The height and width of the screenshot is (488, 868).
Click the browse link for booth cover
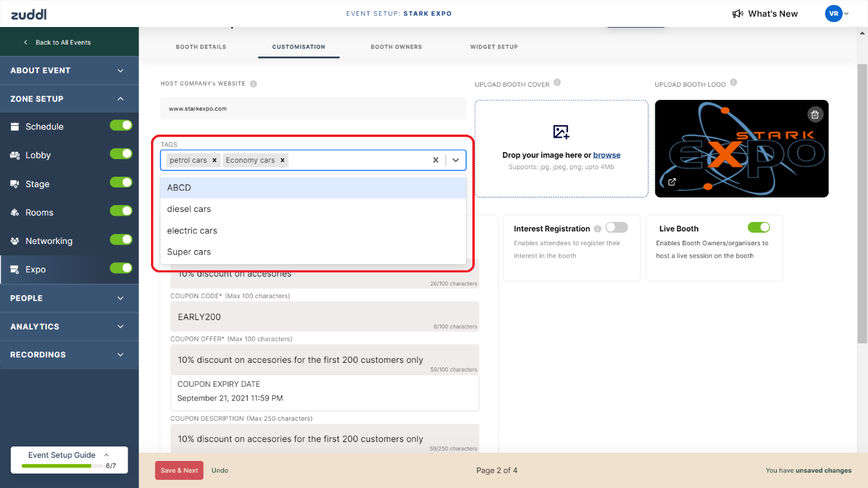pyautogui.click(x=607, y=155)
